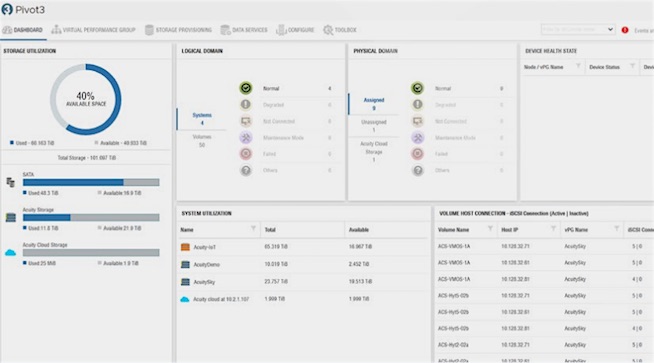Select Assigned in the Physical Domain panel
The image size is (654, 363).
click(374, 104)
